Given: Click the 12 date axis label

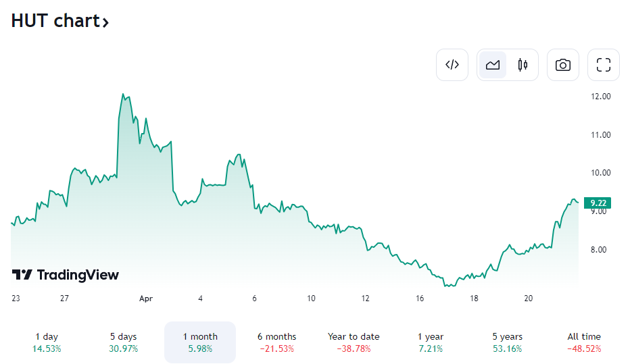Looking at the screenshot, I should tap(365, 298).
